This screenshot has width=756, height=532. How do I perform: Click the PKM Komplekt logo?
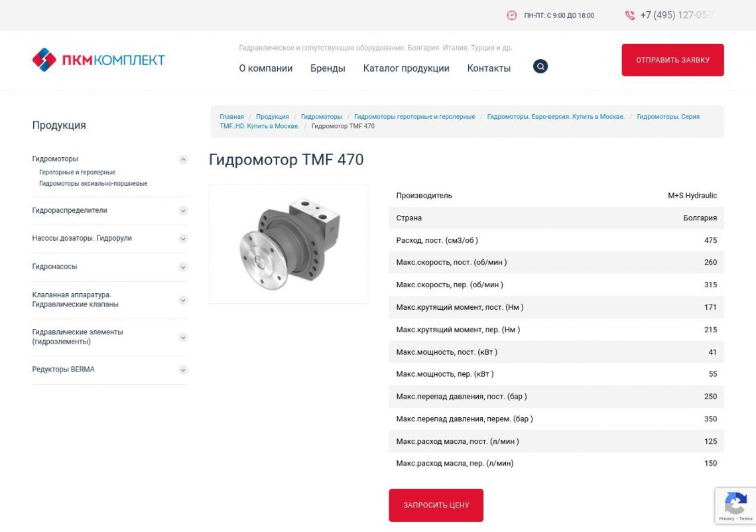click(x=98, y=60)
